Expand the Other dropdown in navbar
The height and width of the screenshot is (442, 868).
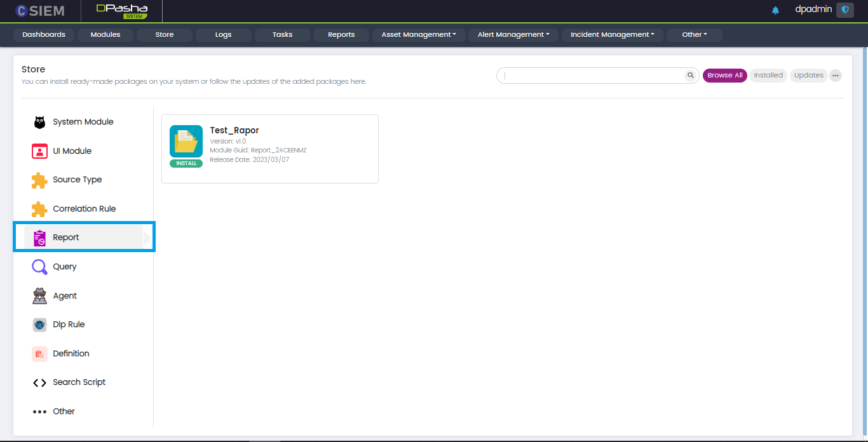694,35
